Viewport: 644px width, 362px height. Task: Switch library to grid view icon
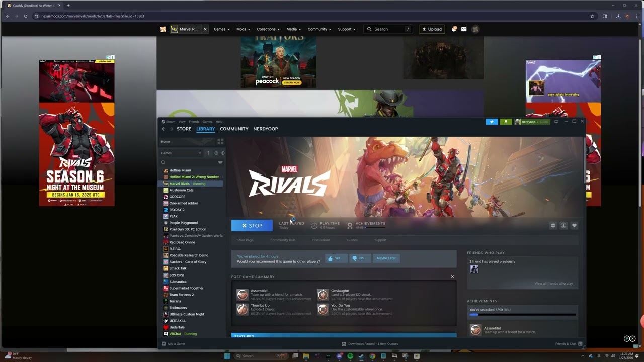tap(220, 142)
